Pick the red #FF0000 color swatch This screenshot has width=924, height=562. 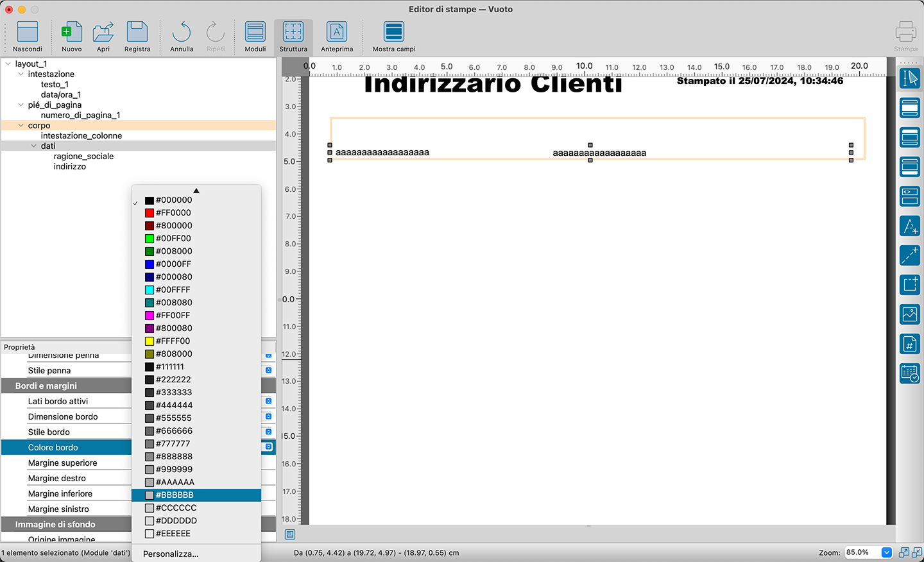[x=173, y=213]
